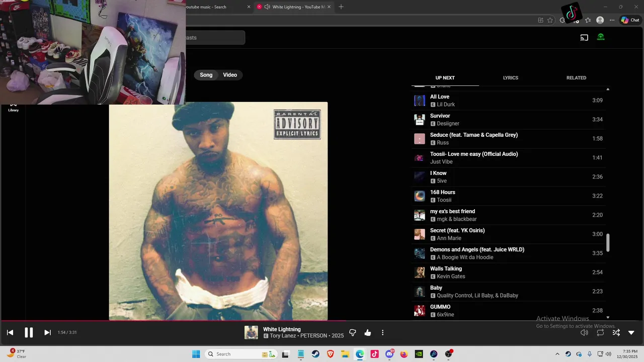
Task: Open the LYRICS tab
Action: coord(511,78)
